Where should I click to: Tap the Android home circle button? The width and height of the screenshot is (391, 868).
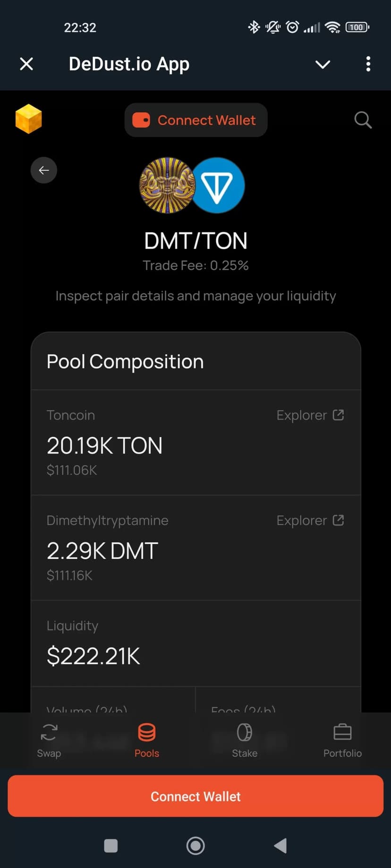pyautogui.click(x=195, y=846)
